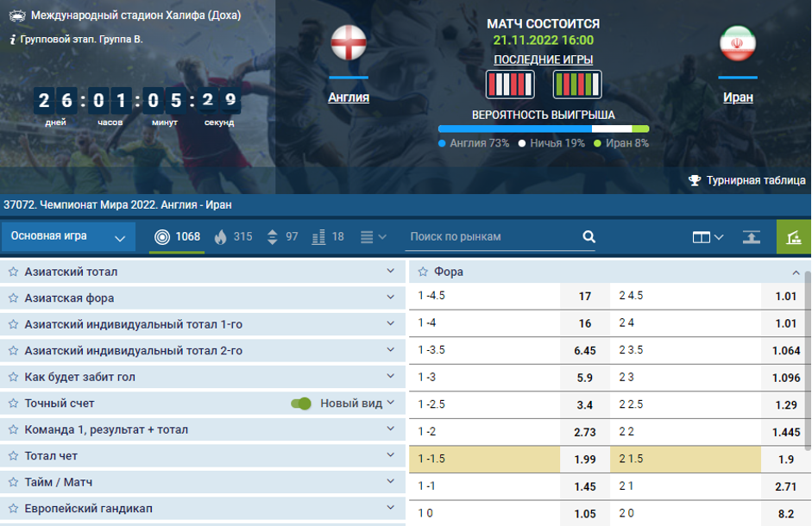Click the flame icon filter showing 315
The height and width of the screenshot is (526, 812).
pyautogui.click(x=232, y=237)
